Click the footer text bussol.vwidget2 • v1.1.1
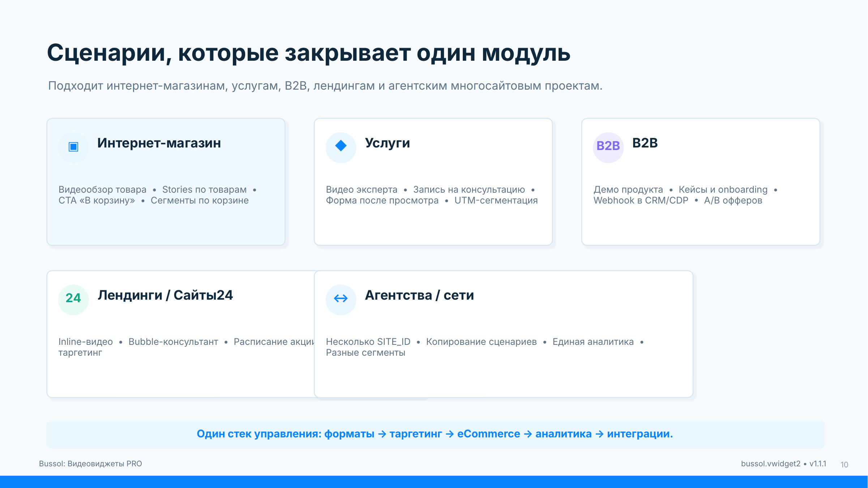Image resolution: width=868 pixels, height=488 pixels. tap(783, 464)
